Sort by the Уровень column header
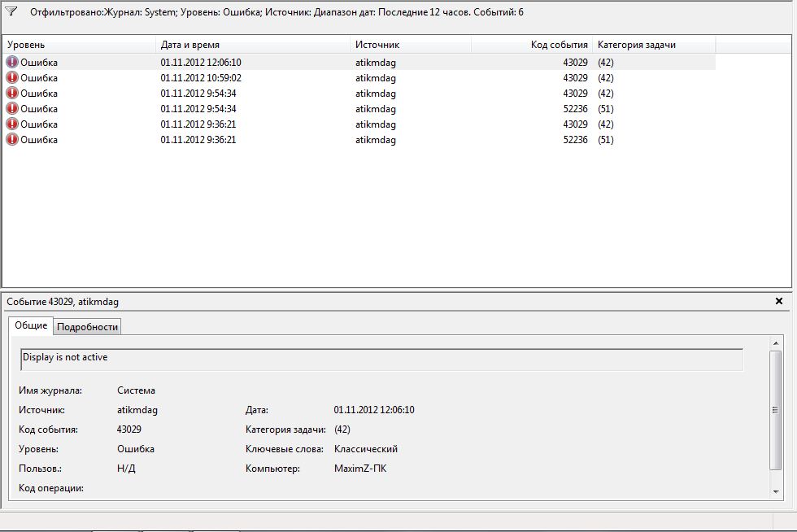 tap(79, 45)
